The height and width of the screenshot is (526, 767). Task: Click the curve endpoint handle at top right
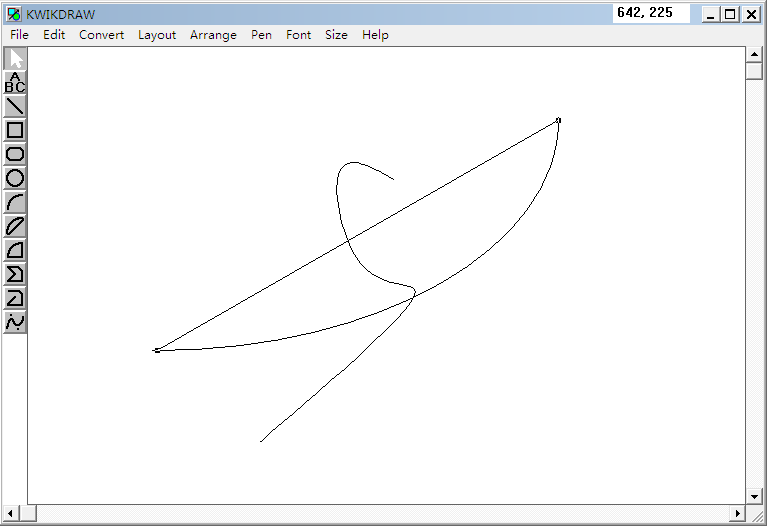click(558, 120)
